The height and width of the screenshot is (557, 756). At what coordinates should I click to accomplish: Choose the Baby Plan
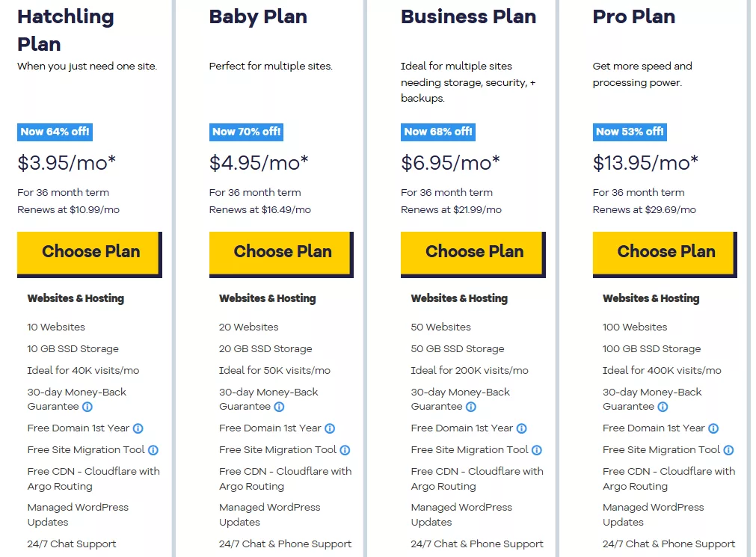(x=281, y=252)
